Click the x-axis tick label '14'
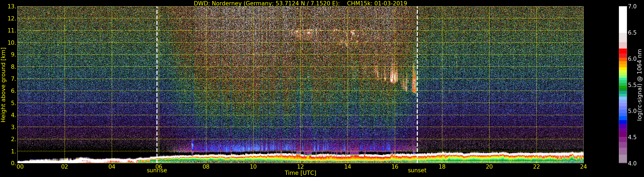This screenshot has height=177, width=644. [x=347, y=167]
